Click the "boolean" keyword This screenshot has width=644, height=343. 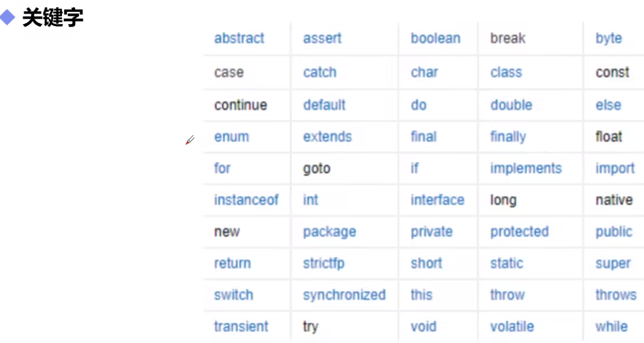[435, 38]
